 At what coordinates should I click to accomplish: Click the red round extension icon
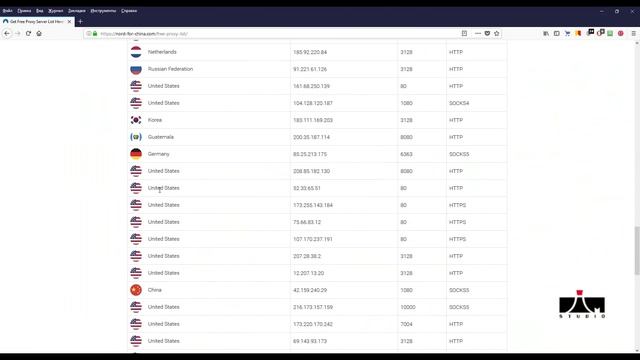[x=620, y=33]
